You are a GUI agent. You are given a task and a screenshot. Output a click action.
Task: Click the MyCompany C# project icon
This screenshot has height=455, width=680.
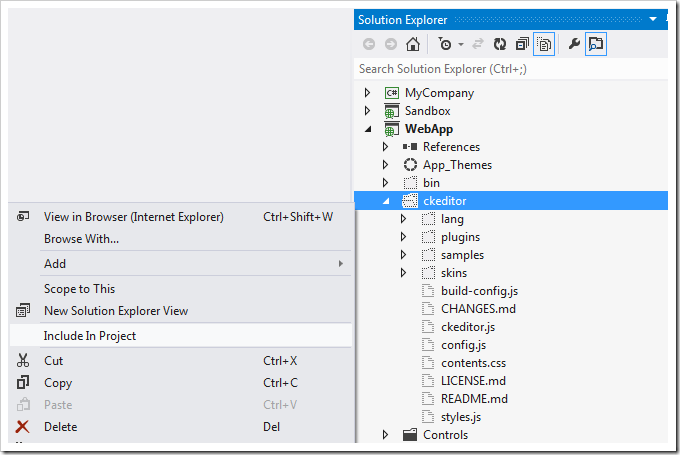392,93
